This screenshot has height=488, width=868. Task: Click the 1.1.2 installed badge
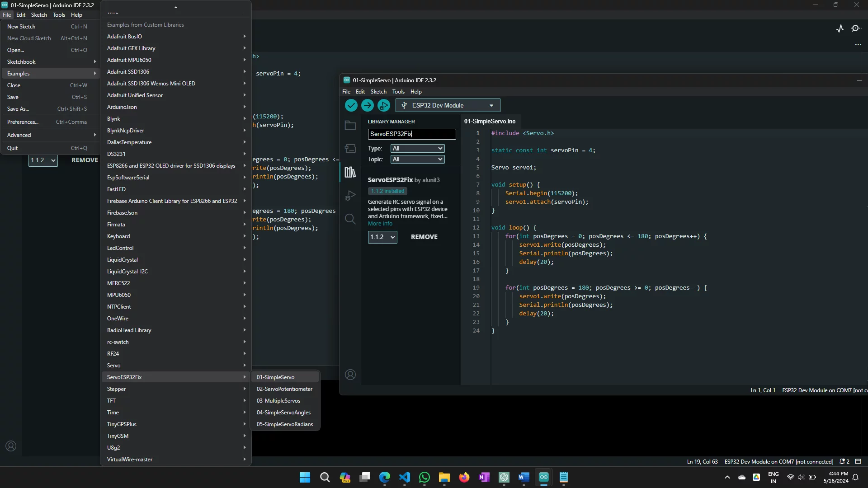point(387,191)
